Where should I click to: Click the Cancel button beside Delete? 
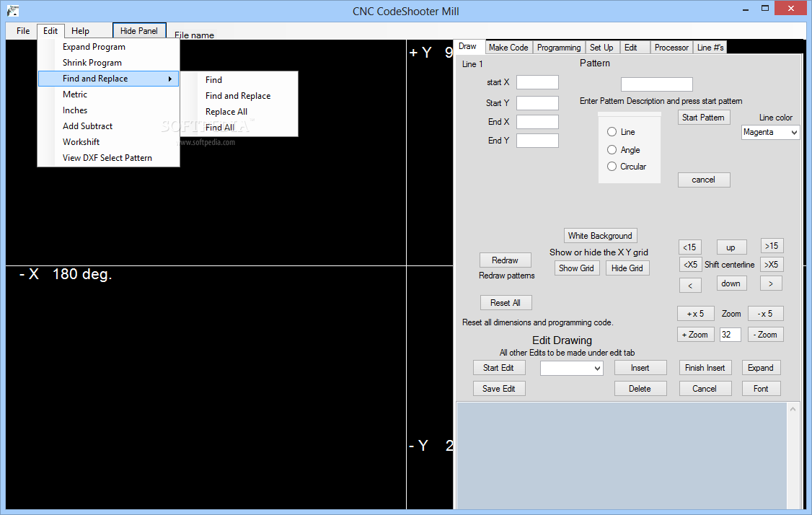(705, 389)
